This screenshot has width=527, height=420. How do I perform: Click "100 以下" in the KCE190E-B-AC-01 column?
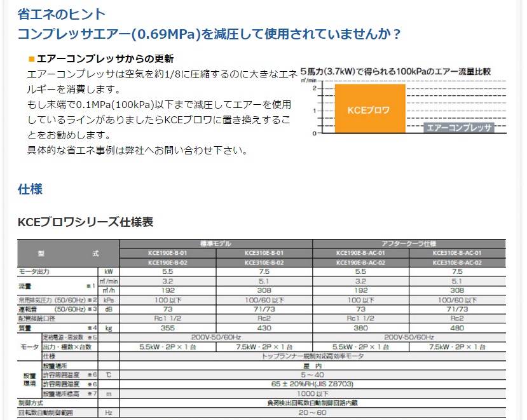pos(360,300)
